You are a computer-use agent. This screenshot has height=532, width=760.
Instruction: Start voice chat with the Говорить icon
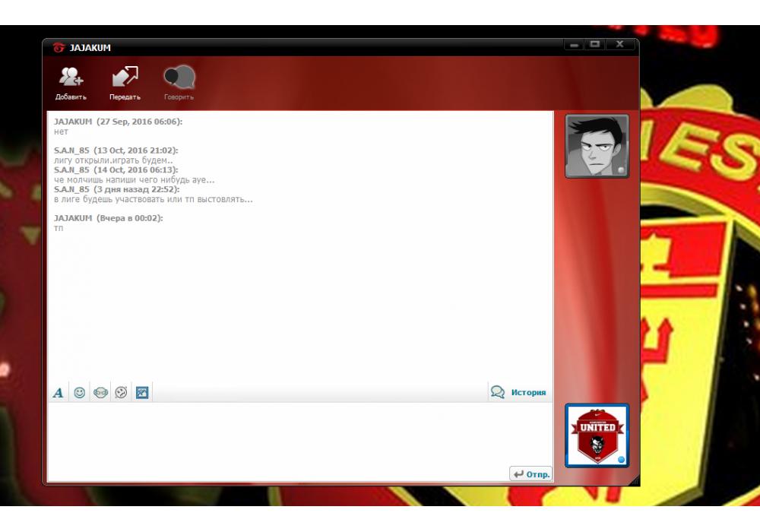pos(179,78)
